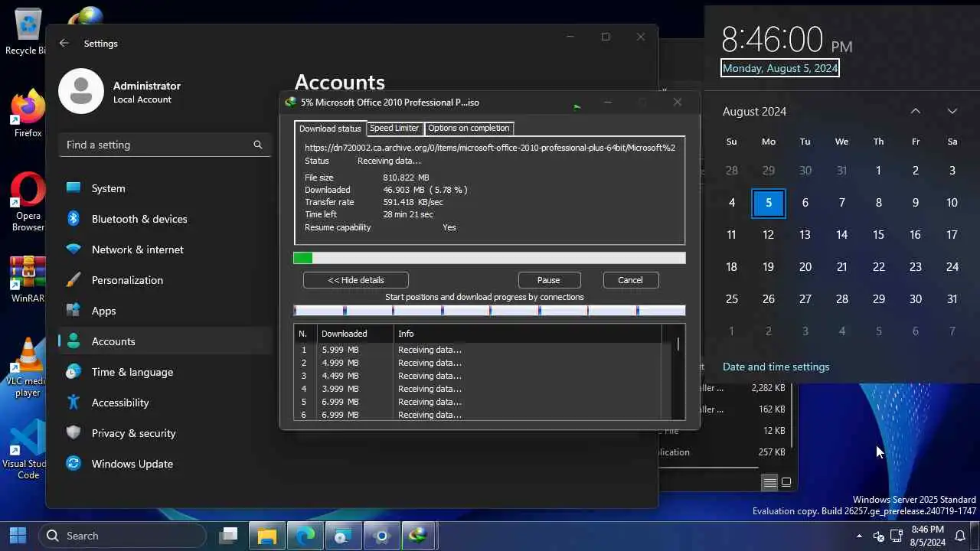Select connection row 3 with 4.499 MB
The image size is (980, 551).
(479, 376)
